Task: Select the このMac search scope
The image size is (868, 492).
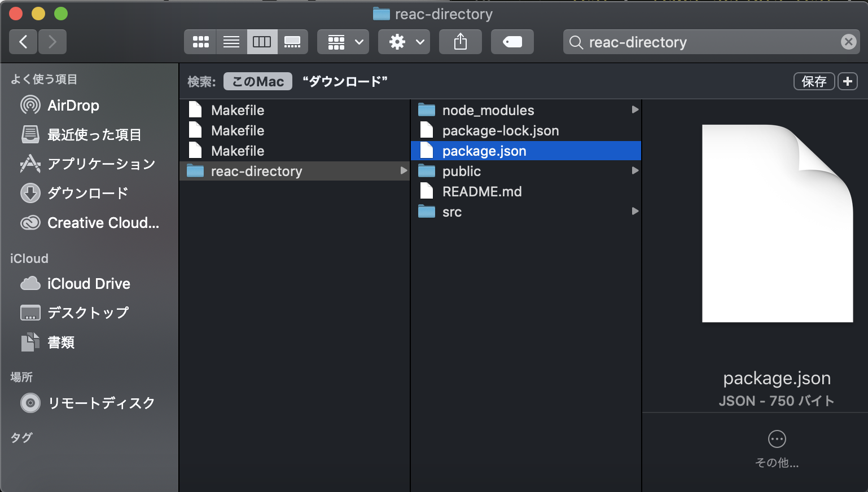Action: point(258,82)
